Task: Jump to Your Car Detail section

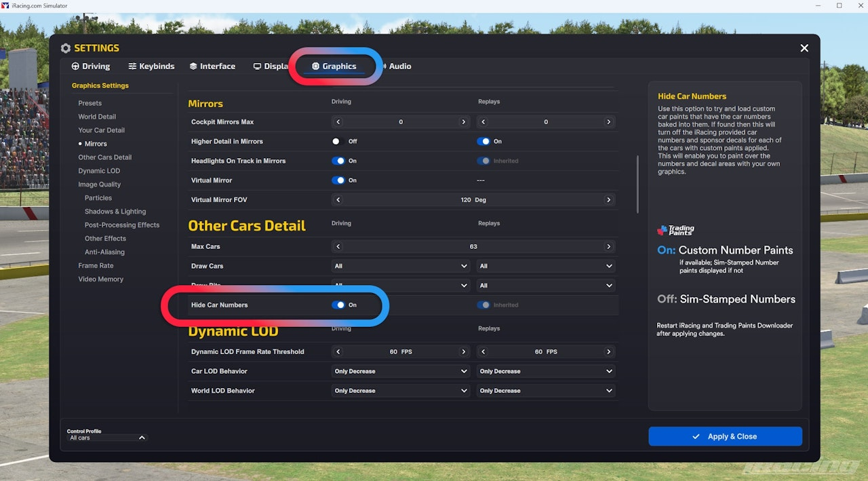Action: point(101,130)
